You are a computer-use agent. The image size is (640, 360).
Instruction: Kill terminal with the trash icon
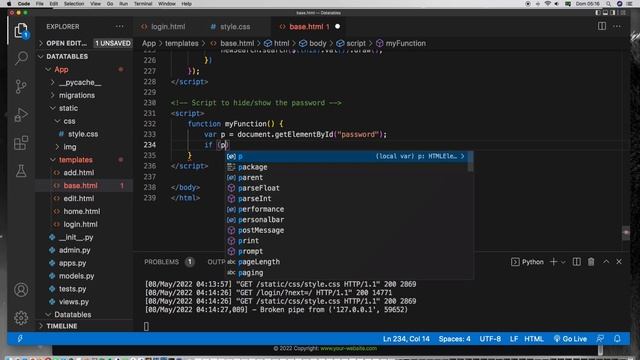coord(591,262)
